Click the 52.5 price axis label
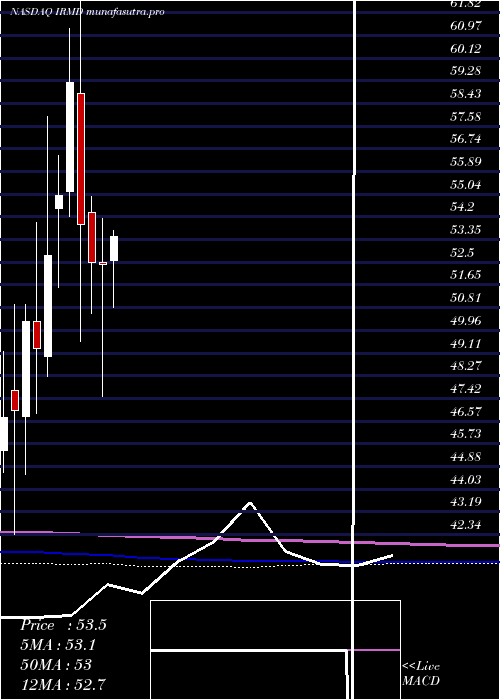The width and height of the screenshot is (500, 700). click(x=463, y=253)
